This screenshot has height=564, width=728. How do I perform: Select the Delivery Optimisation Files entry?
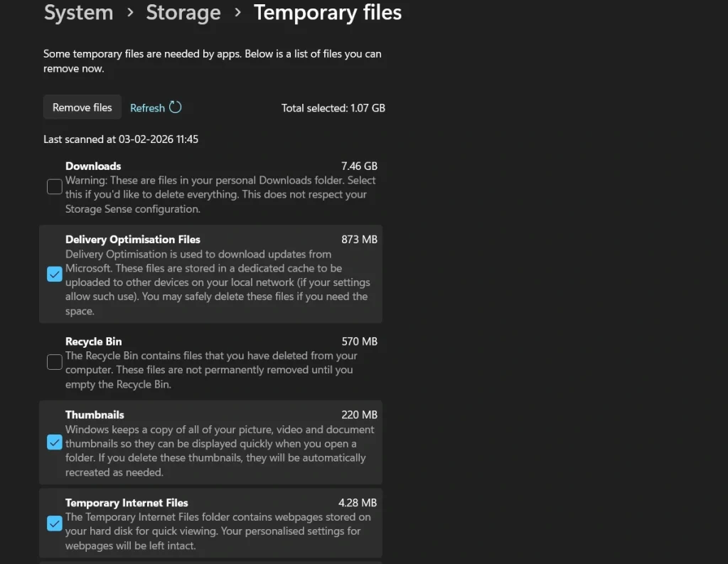tap(132, 240)
